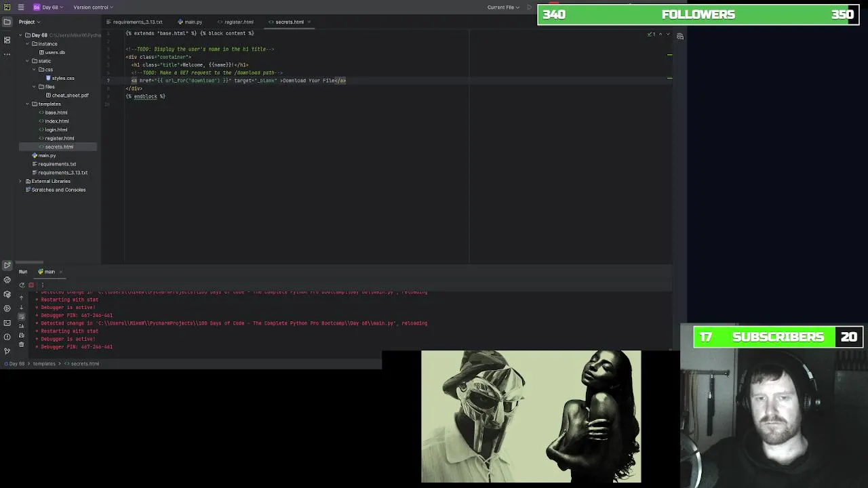Open the Terminal tool window
Viewport: 868px width, 488px height.
tap(7, 323)
